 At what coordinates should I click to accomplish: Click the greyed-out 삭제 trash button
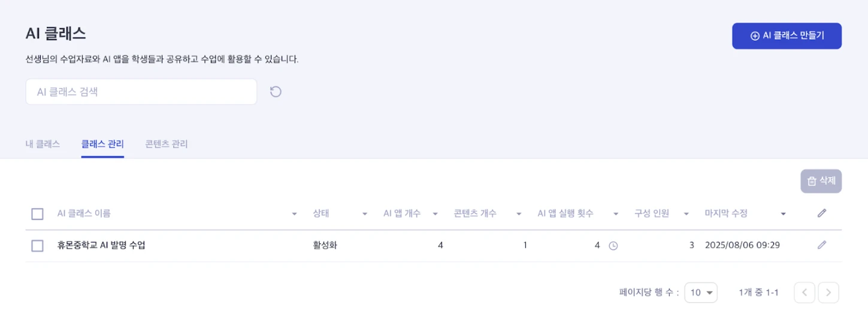[x=821, y=181]
